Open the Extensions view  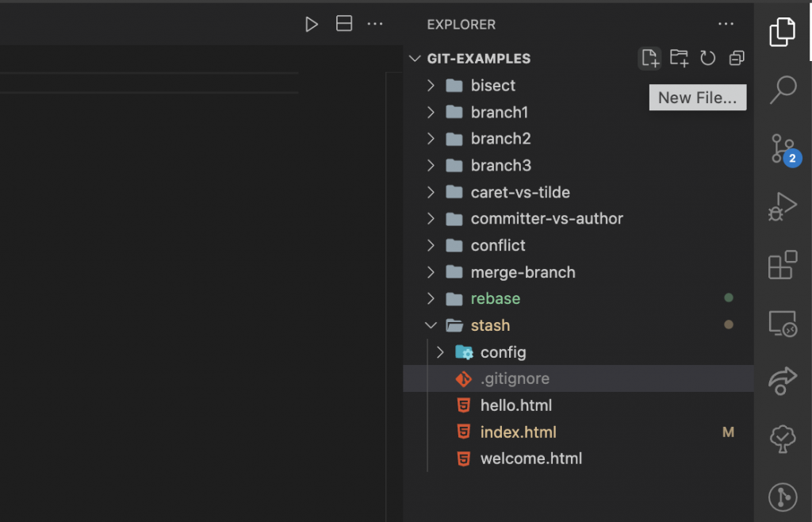783,265
